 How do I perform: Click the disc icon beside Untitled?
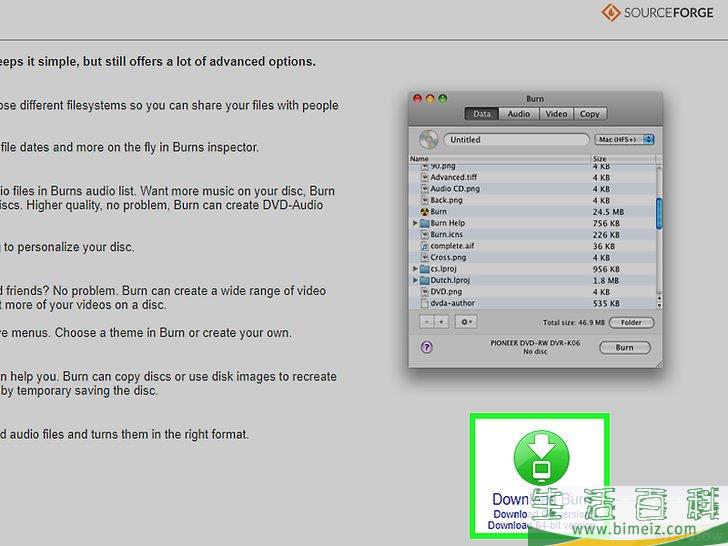pyautogui.click(x=429, y=139)
